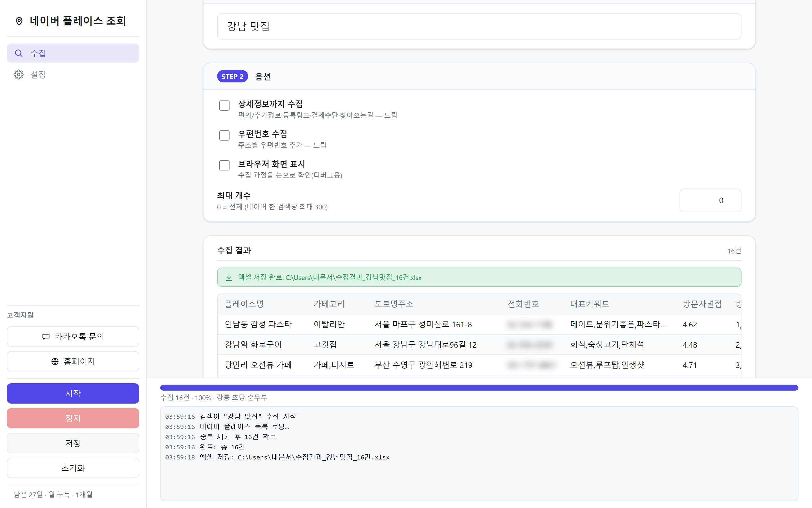Click the STEP 2 badge

click(x=232, y=76)
